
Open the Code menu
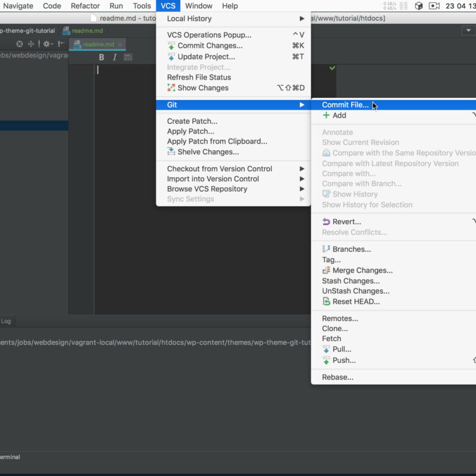click(52, 6)
